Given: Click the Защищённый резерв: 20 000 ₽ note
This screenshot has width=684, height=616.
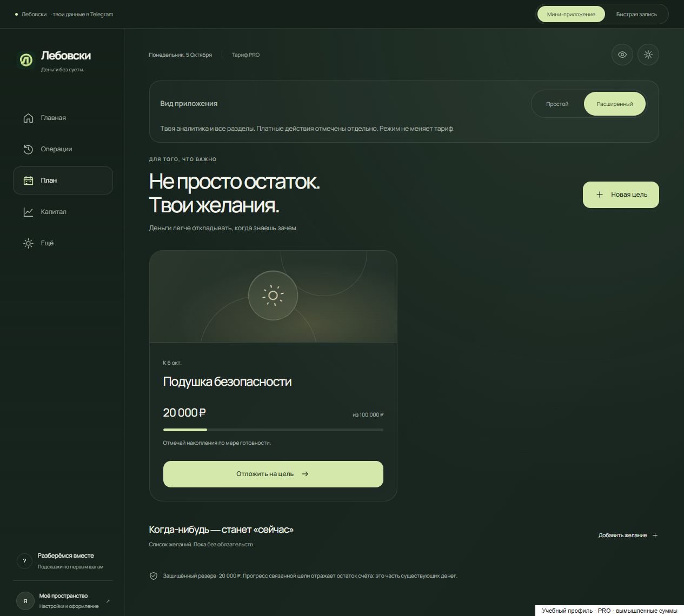Looking at the screenshot, I should click(310, 576).
